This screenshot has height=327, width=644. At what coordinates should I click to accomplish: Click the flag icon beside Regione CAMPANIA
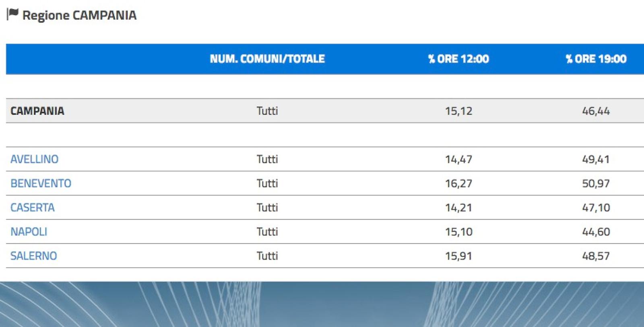[x=12, y=14]
